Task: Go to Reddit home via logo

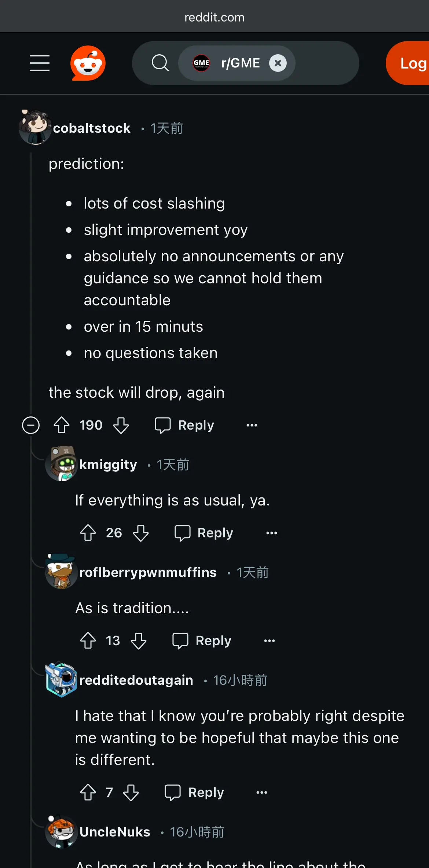Action: tap(88, 63)
